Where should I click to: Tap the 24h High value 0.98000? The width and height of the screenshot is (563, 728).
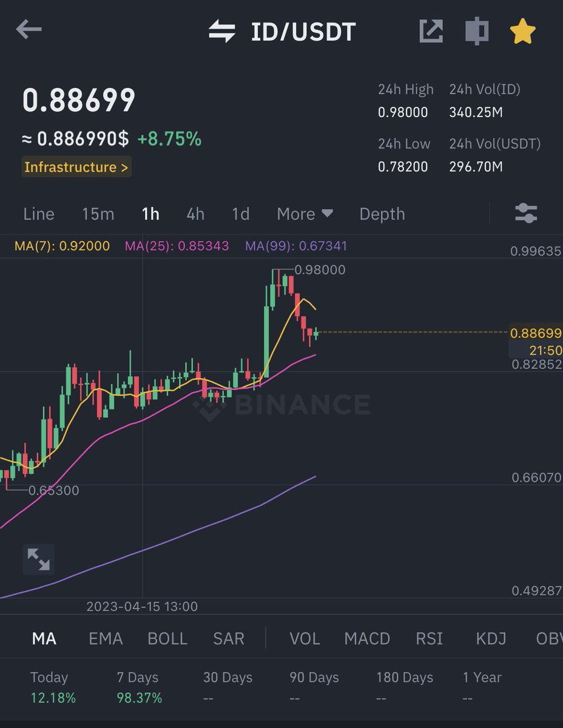(403, 112)
